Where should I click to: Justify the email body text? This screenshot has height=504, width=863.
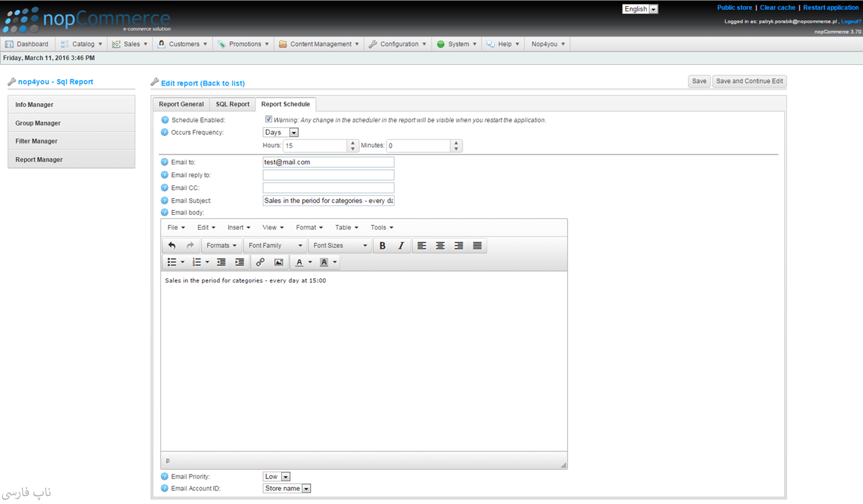(477, 246)
